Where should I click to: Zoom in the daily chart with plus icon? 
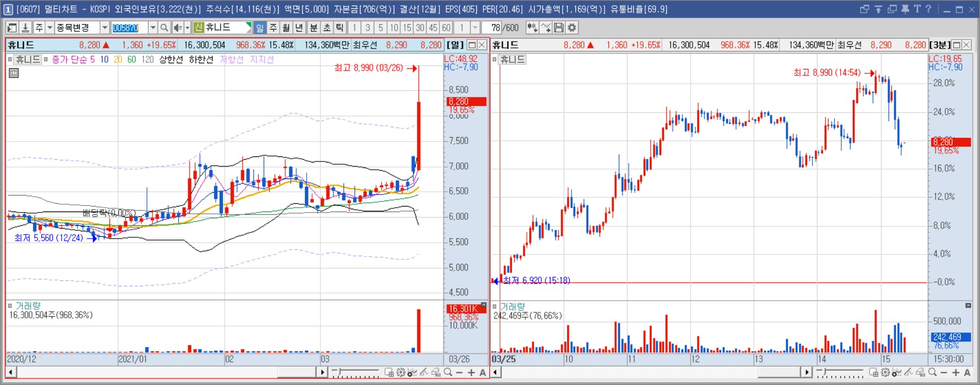471,373
